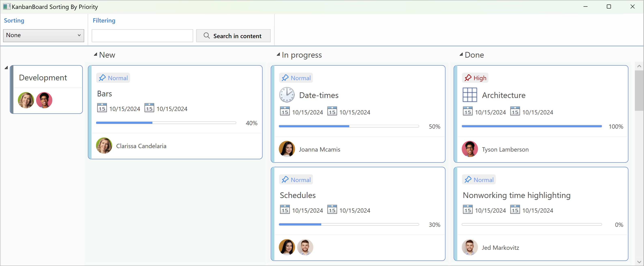
Task: Click the Filtering section label
Action: 104,20
